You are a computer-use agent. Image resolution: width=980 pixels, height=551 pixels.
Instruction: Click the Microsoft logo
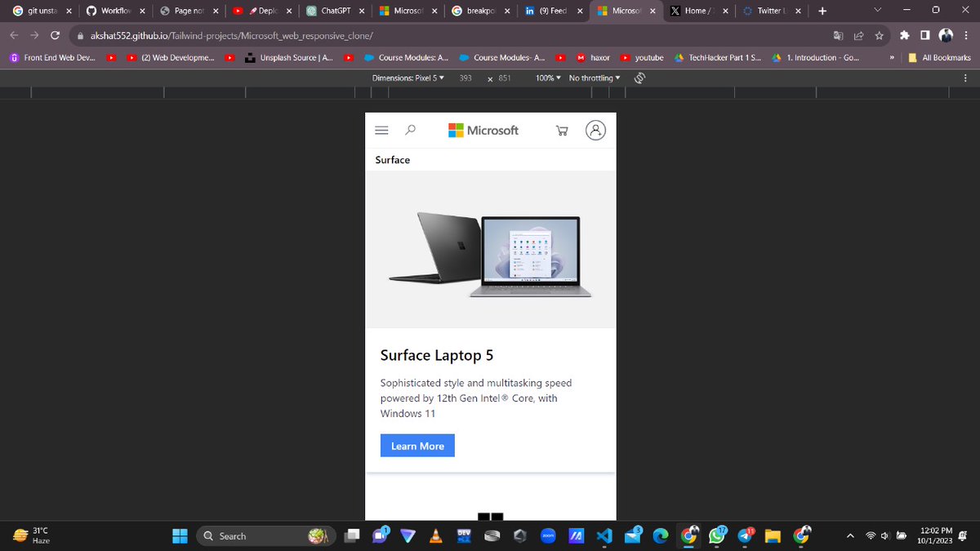pyautogui.click(x=483, y=130)
